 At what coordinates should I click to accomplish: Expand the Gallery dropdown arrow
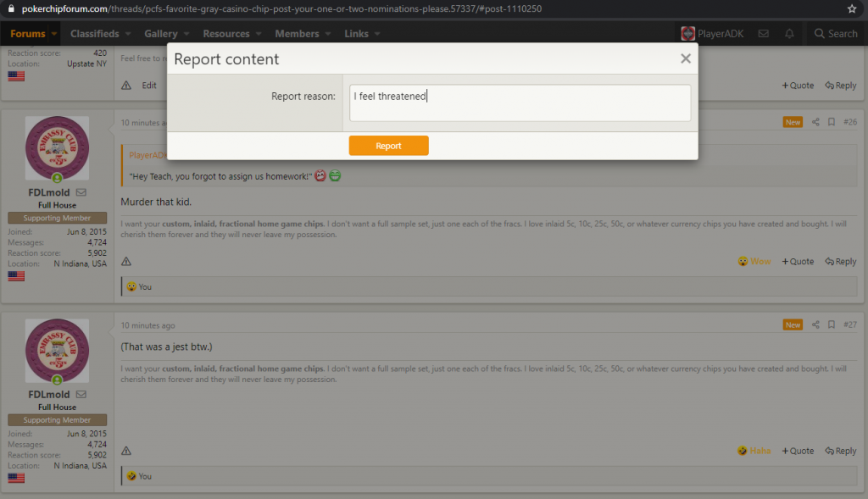(186, 34)
